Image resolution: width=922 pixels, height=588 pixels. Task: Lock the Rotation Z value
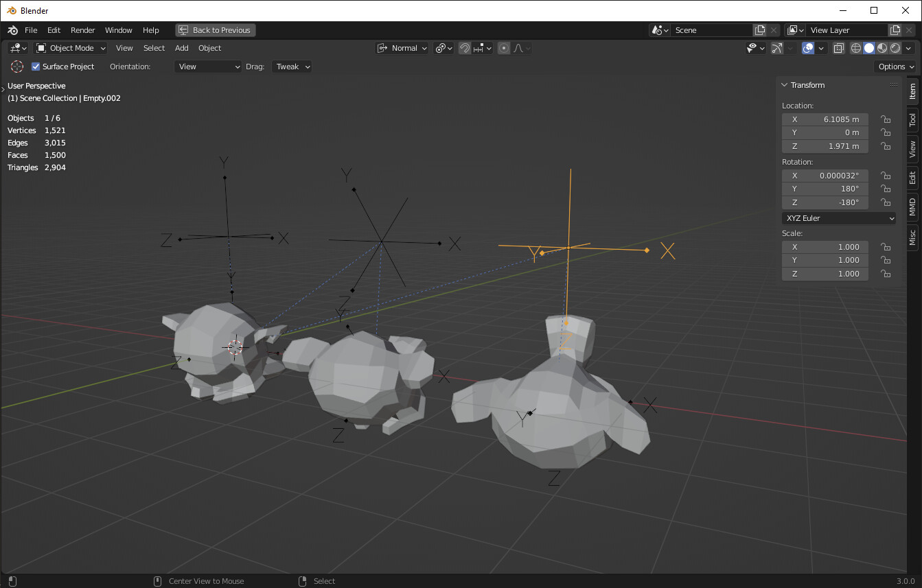pos(886,202)
